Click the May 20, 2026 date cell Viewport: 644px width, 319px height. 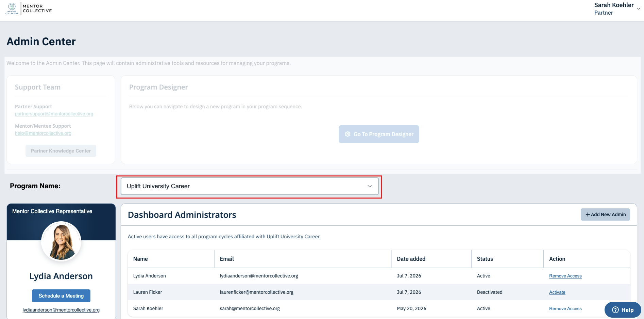click(411, 308)
